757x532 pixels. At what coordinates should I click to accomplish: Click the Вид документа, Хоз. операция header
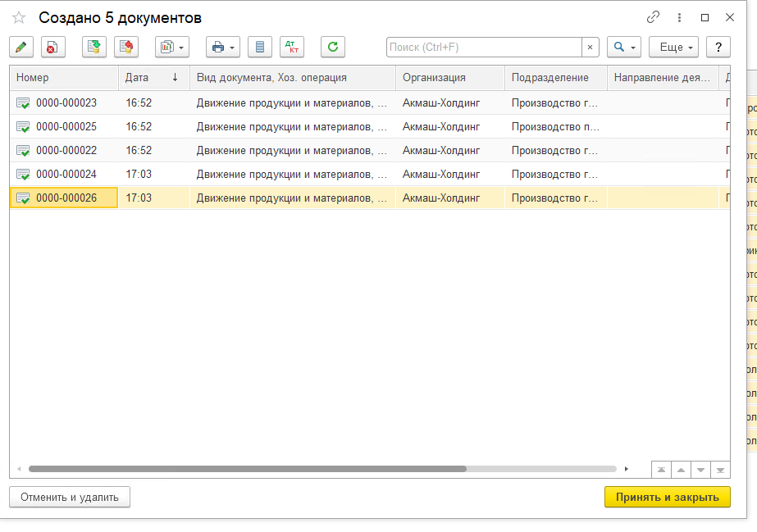click(293, 78)
